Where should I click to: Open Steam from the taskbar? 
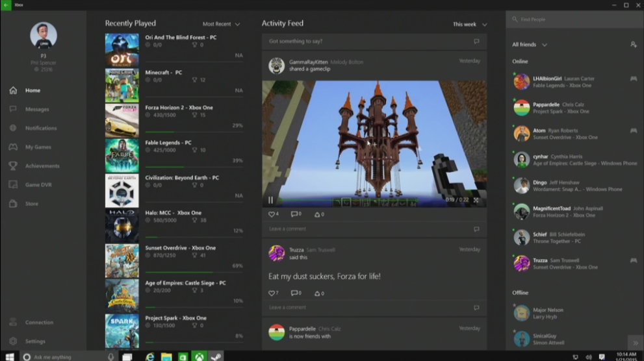click(216, 356)
